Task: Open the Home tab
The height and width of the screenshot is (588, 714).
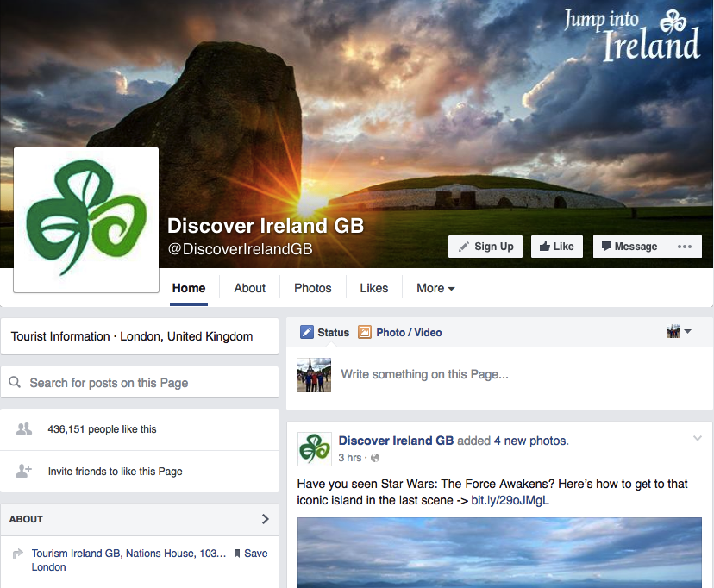Action: [189, 288]
